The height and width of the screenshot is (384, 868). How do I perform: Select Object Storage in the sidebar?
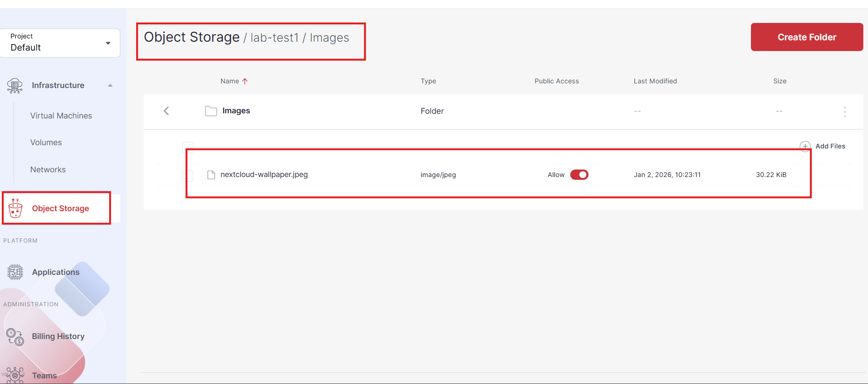pyautogui.click(x=60, y=208)
